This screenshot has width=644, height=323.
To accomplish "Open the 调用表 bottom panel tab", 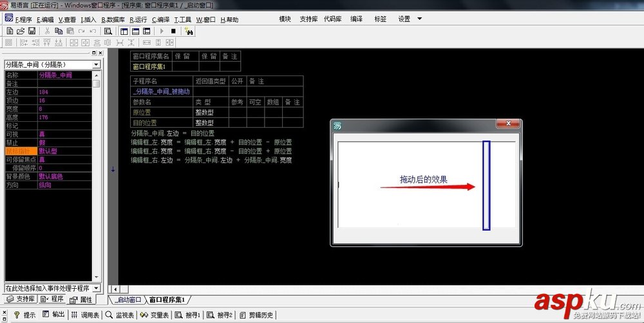I will coord(86,315).
